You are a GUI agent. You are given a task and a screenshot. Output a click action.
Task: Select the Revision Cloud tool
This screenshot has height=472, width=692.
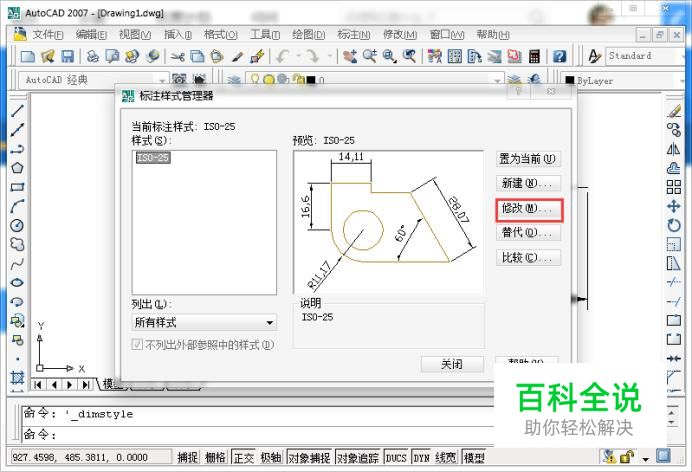coord(17,244)
